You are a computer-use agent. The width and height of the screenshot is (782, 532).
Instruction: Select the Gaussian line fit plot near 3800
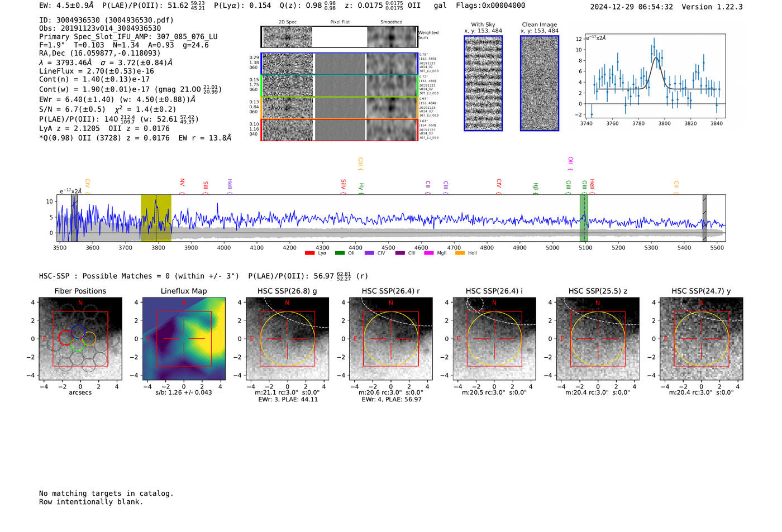pyautogui.click(x=655, y=76)
